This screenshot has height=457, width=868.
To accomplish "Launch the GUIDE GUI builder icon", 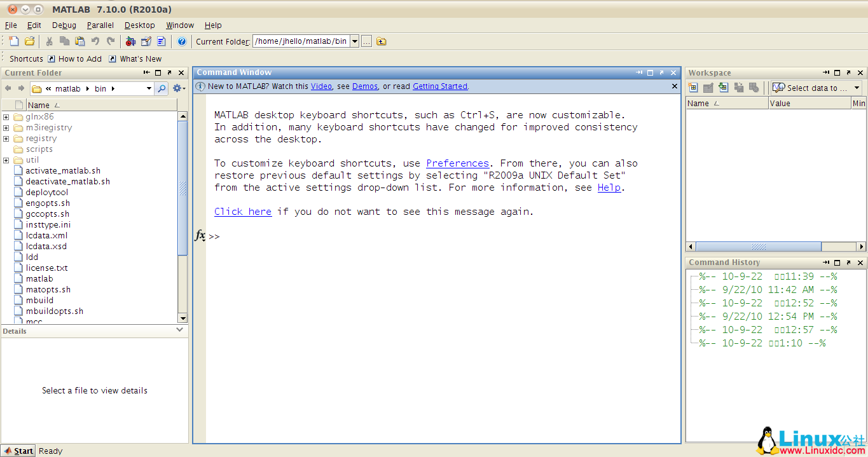I will [146, 41].
